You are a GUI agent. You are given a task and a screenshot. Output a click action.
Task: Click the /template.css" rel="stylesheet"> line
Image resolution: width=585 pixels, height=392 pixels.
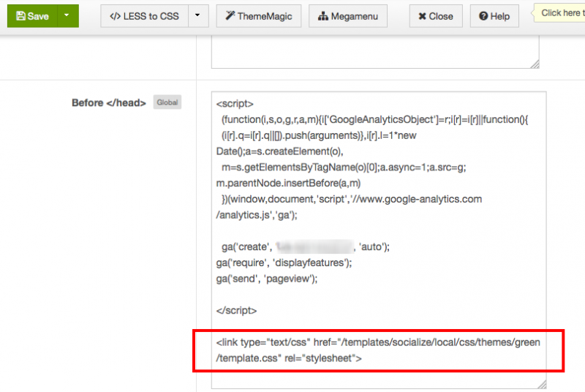289,358
